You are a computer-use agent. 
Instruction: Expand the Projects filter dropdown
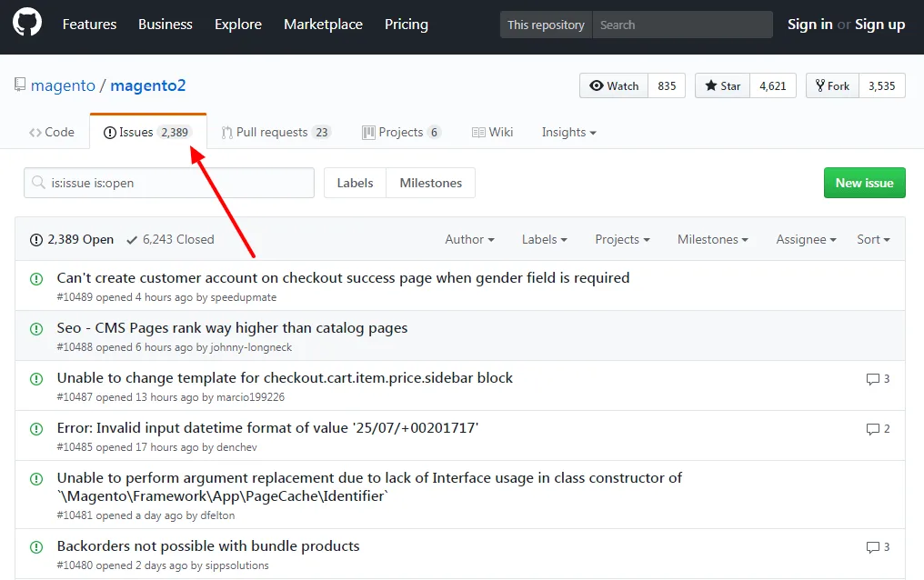[622, 239]
